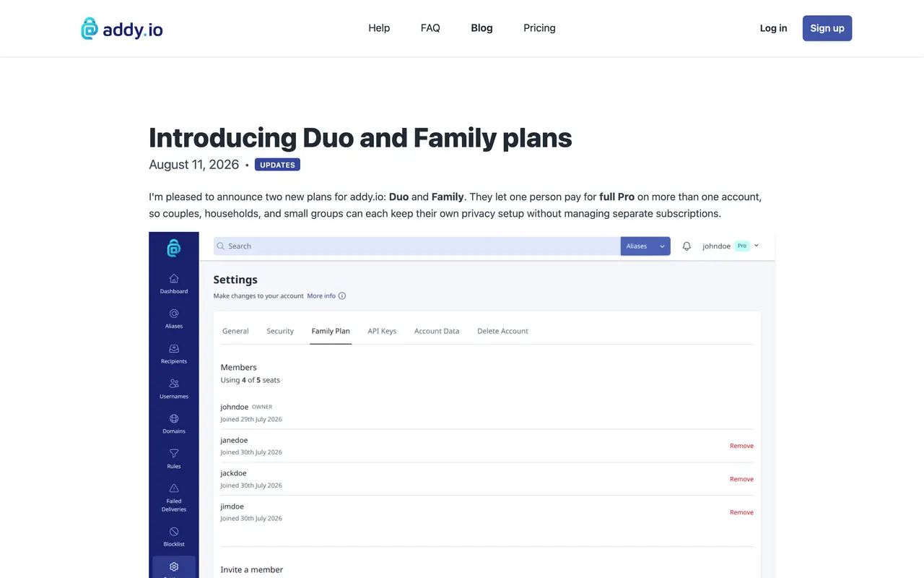Click the article title 'Introducing Duo and Family plans'

click(361, 137)
